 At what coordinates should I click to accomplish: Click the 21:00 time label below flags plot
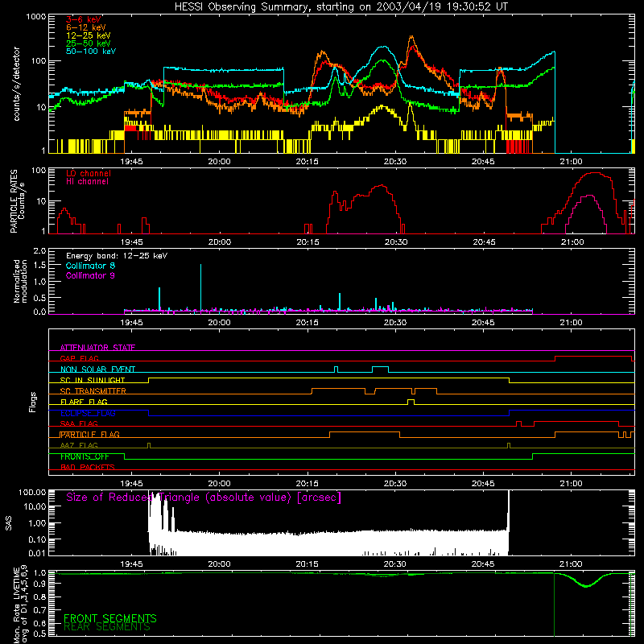point(571,484)
